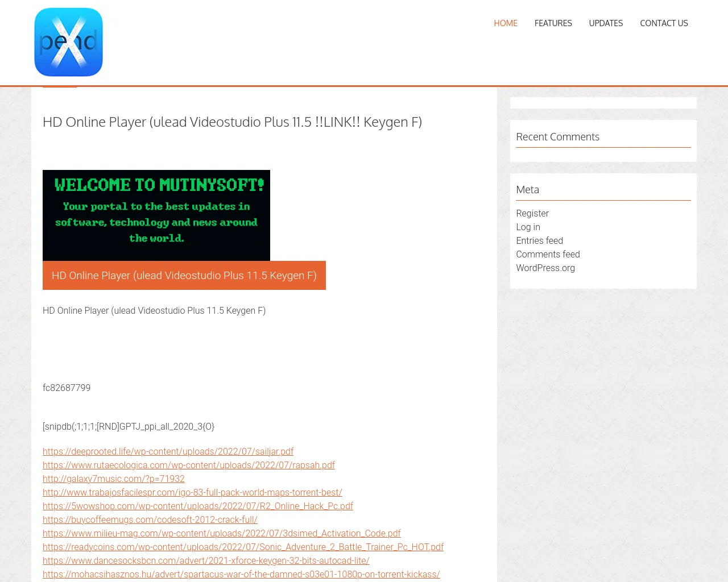Visit the WordPress.org link
The height and width of the screenshot is (582, 728).
(545, 268)
